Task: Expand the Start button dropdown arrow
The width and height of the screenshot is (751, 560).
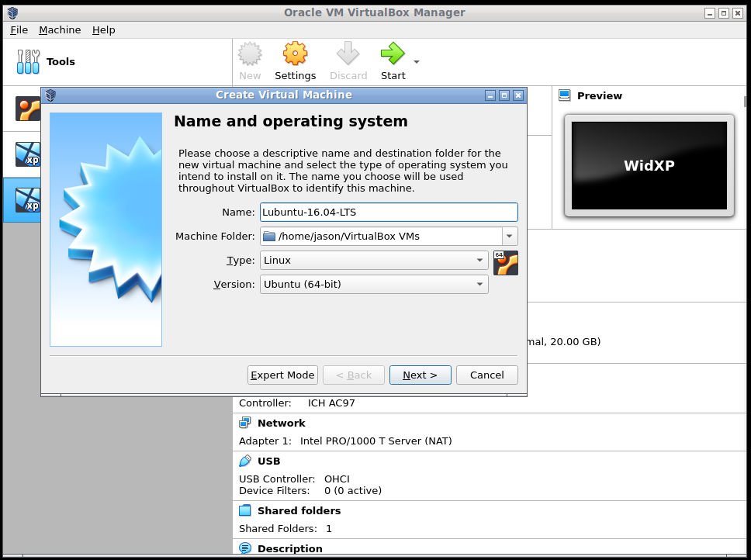Action: click(x=416, y=62)
